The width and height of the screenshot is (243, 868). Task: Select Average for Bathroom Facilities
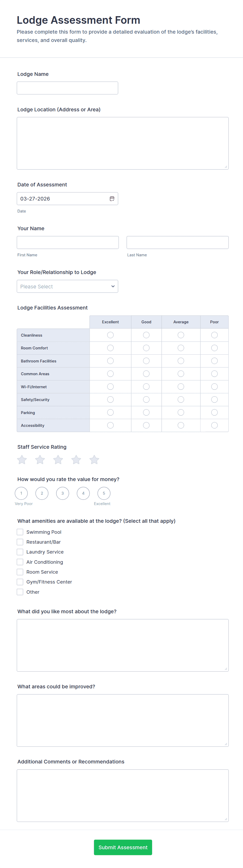pos(181,361)
